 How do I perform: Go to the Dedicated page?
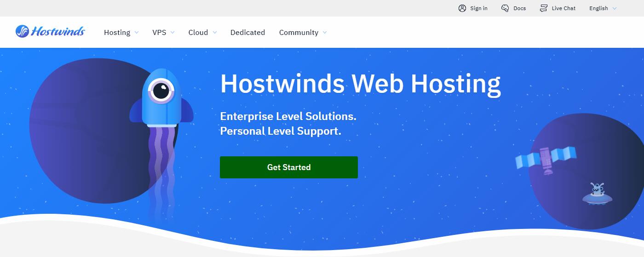click(x=247, y=32)
